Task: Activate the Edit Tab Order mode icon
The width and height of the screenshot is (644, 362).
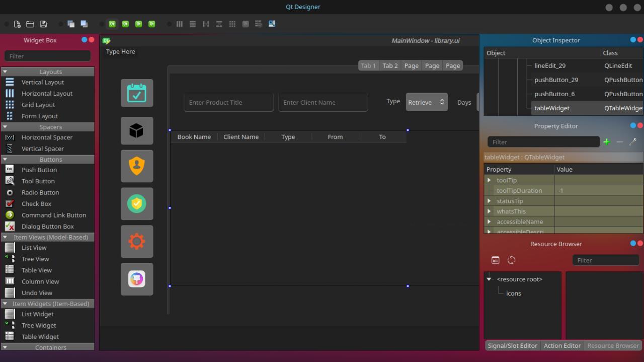Action: pos(151,24)
